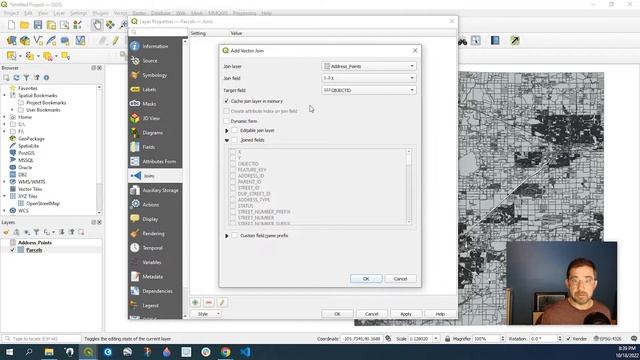Open the Scale dropdown in status bar
Viewport: 640px width, 360px height.
click(436, 339)
